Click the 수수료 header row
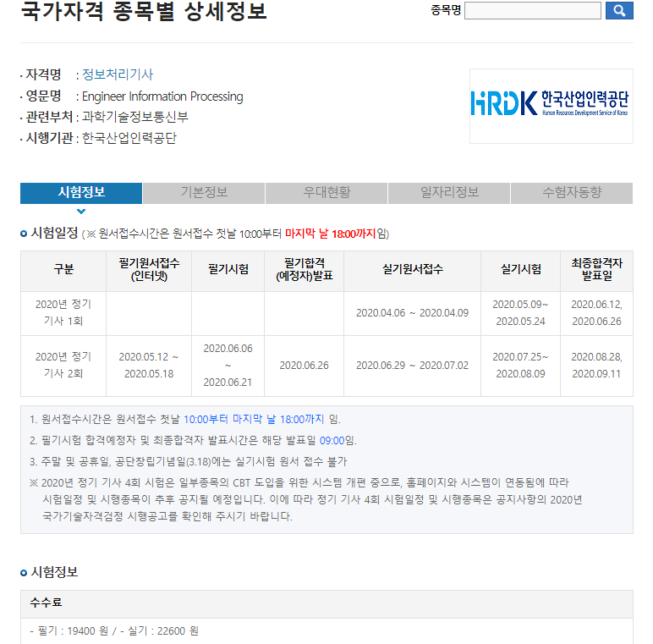This screenshot has width=653, height=644. [326, 603]
